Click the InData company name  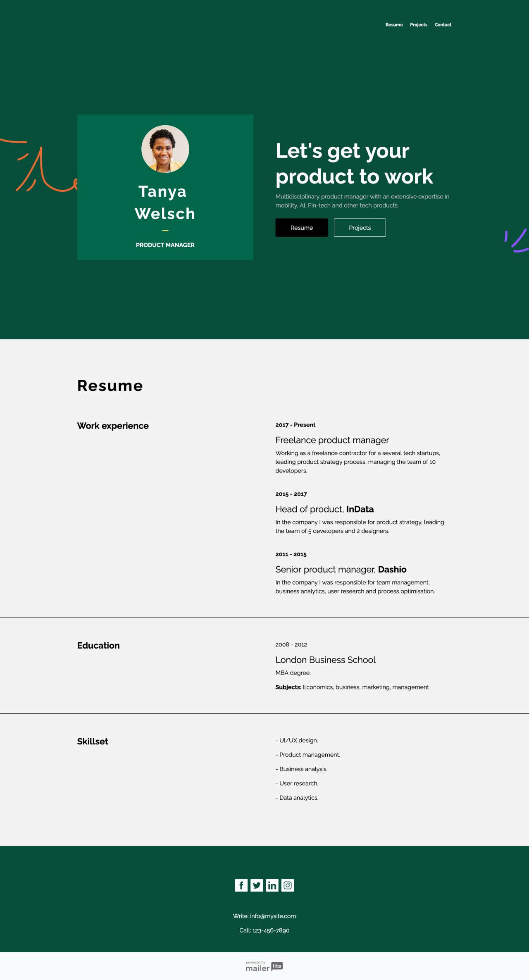coord(360,510)
